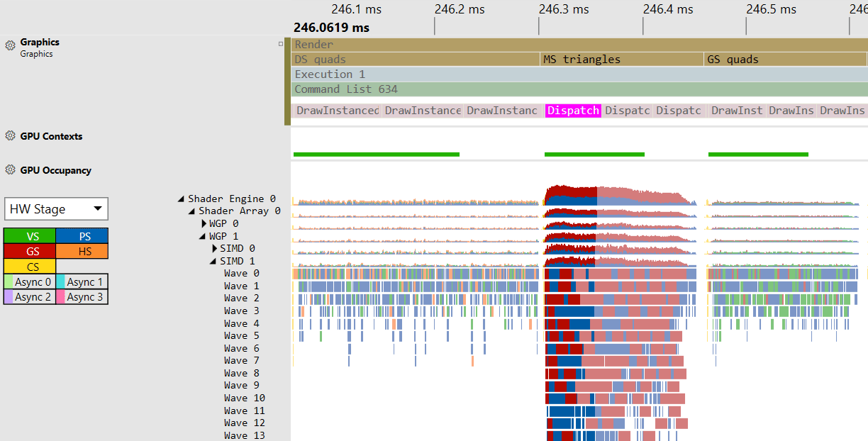The image size is (868, 441).
Task: Select the Wave 6 row label
Action: click(x=241, y=349)
